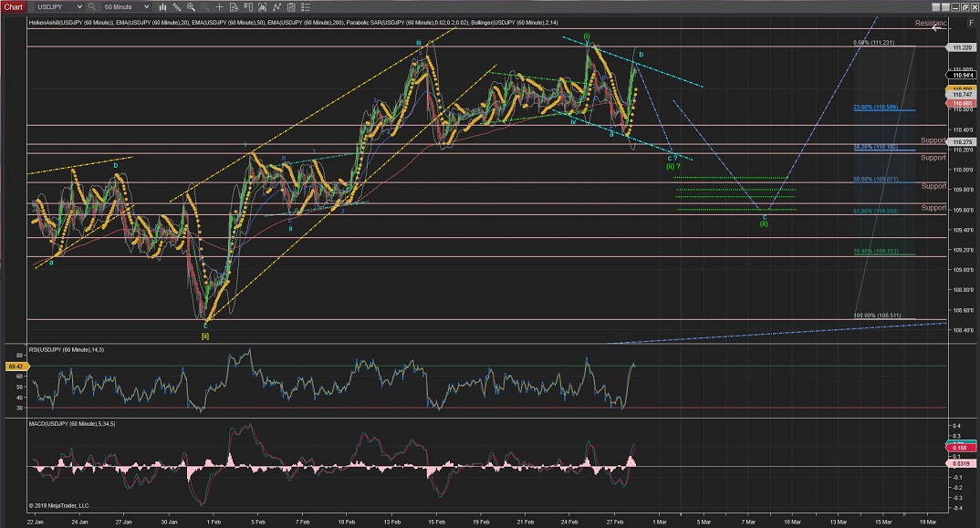Viewport: 980px width, 528px height.
Task: Open chart Properties list icon
Action: coord(305,7)
